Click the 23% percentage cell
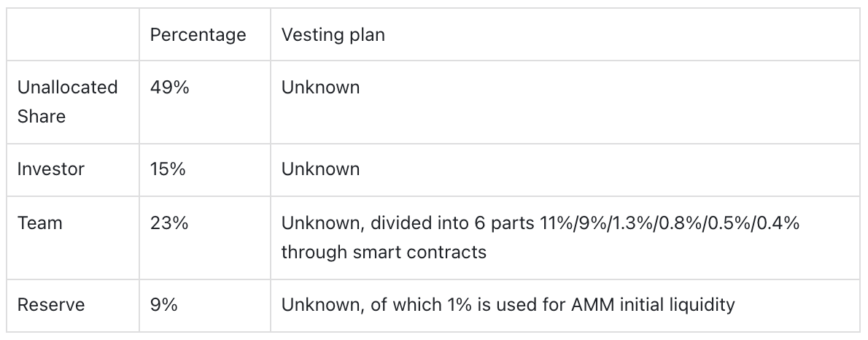Viewport: 868px width, 340px height. (x=168, y=223)
